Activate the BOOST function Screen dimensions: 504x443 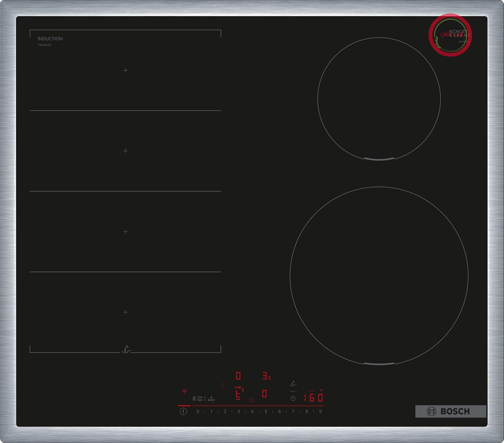tap(211, 399)
